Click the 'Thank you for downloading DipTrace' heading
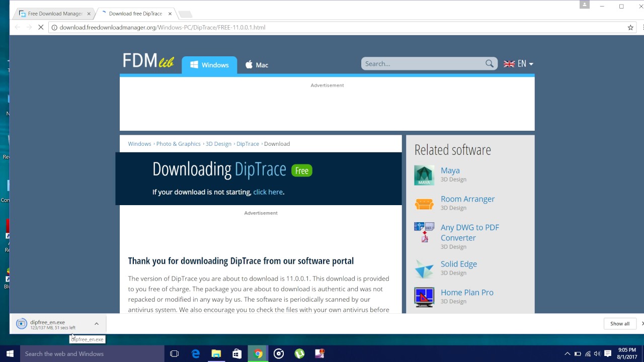This screenshot has height=362, width=644. tap(241, 261)
